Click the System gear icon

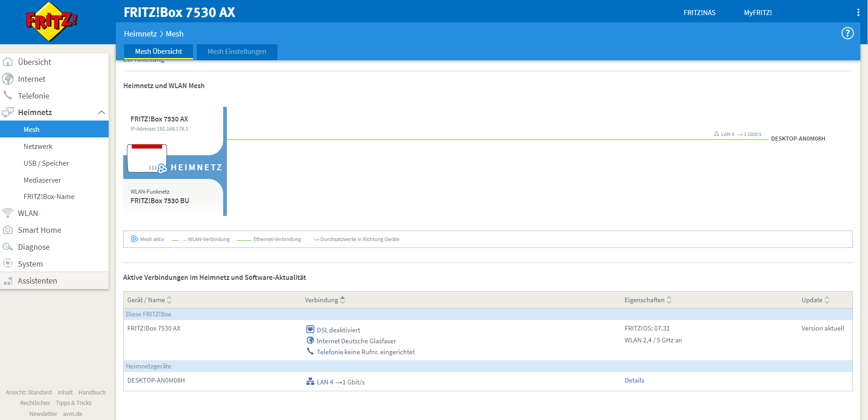pos(8,263)
